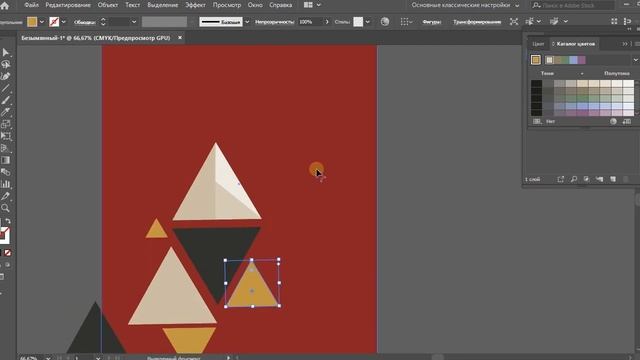The image size is (640, 360).
Task: Click the Recolor Artwork globe icon
Action: click(x=384, y=22)
